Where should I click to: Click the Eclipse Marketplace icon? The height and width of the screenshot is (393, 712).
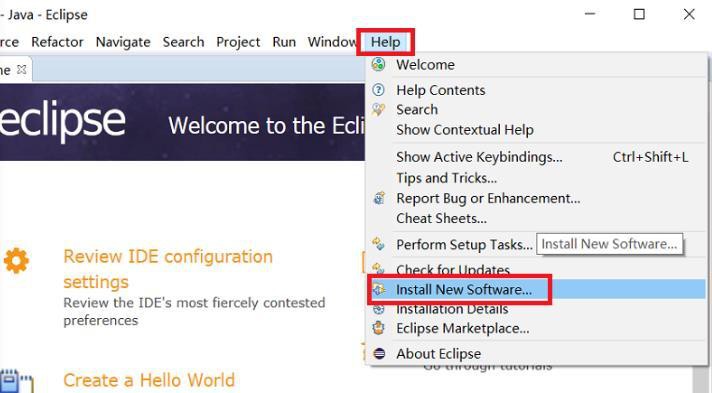(378, 328)
